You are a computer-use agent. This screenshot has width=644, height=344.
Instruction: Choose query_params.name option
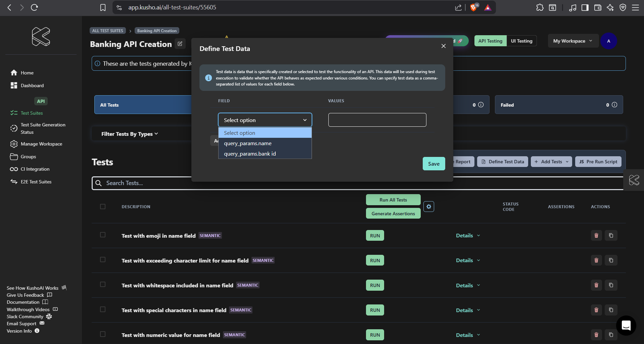tap(265, 143)
